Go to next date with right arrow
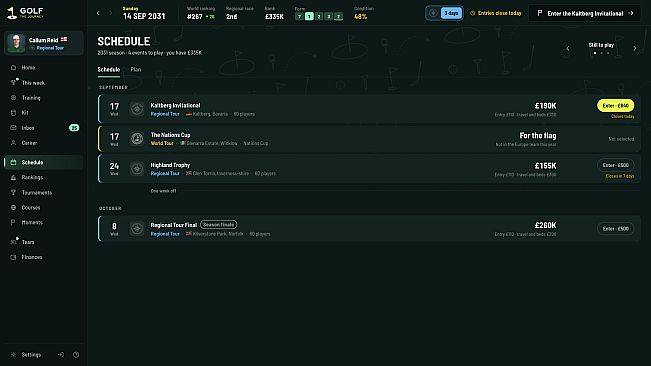The width and height of the screenshot is (651, 366). pyautogui.click(x=110, y=13)
